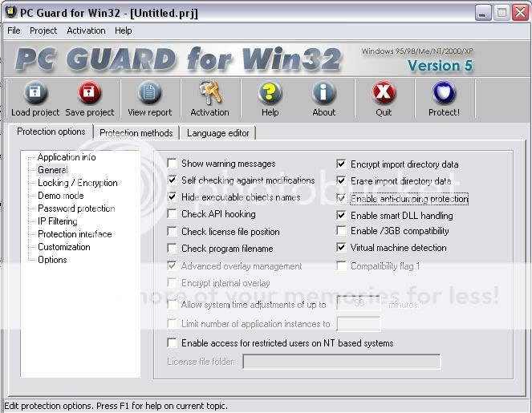The image size is (532, 413).
Task: Open the View report document icon
Action: tap(149, 92)
